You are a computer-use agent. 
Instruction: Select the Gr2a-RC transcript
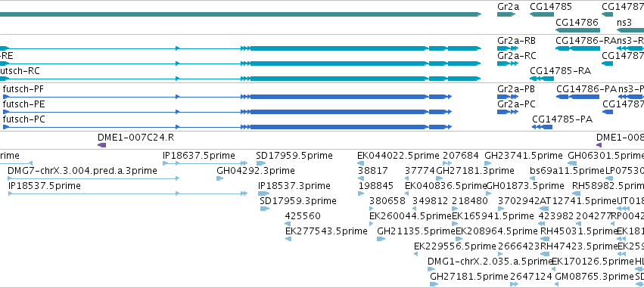[x=508, y=63]
